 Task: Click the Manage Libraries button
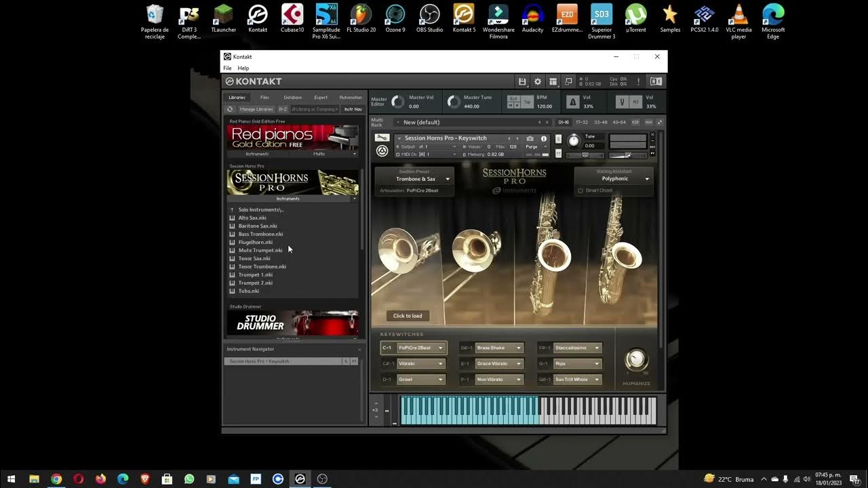[x=256, y=109]
